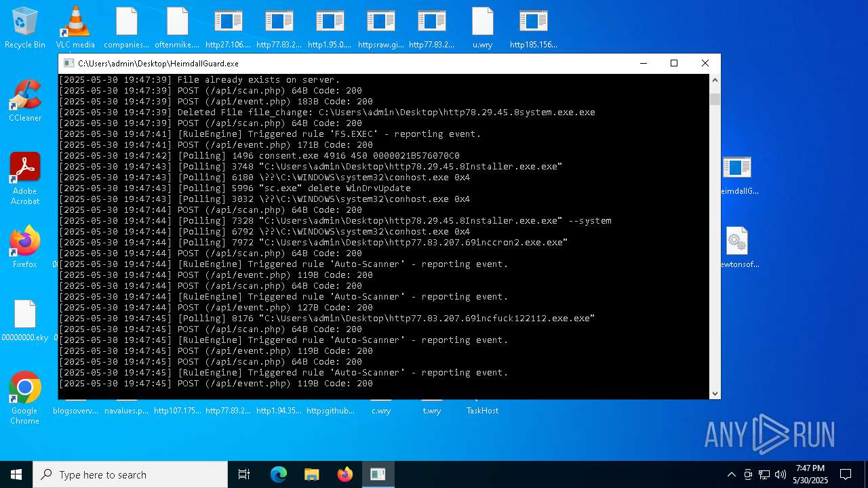Launch Microsoft Edge from taskbar

click(x=279, y=474)
